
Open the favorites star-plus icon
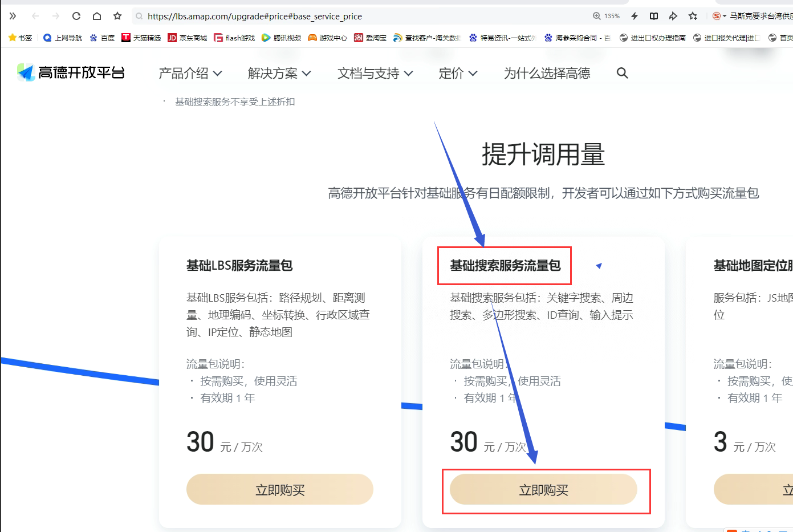pos(693,16)
